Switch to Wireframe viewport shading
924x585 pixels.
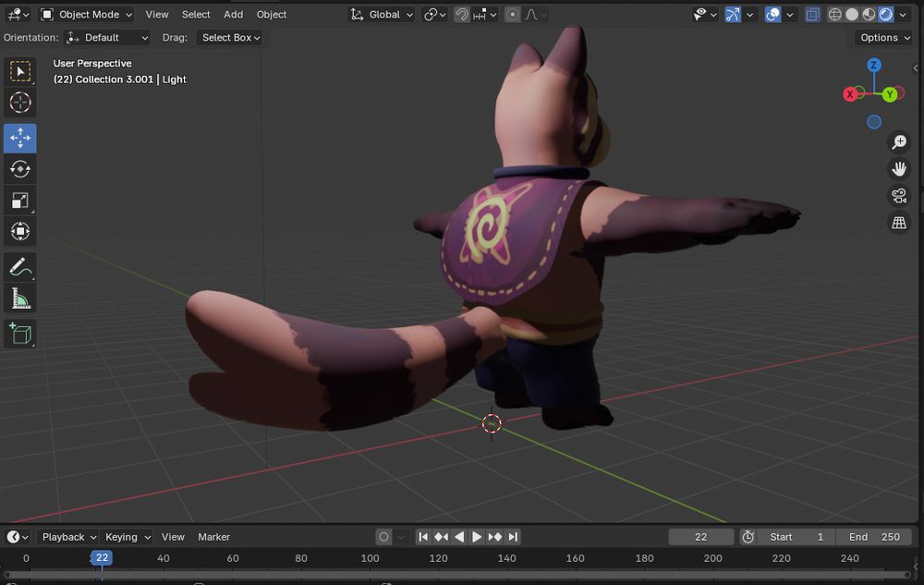click(835, 15)
